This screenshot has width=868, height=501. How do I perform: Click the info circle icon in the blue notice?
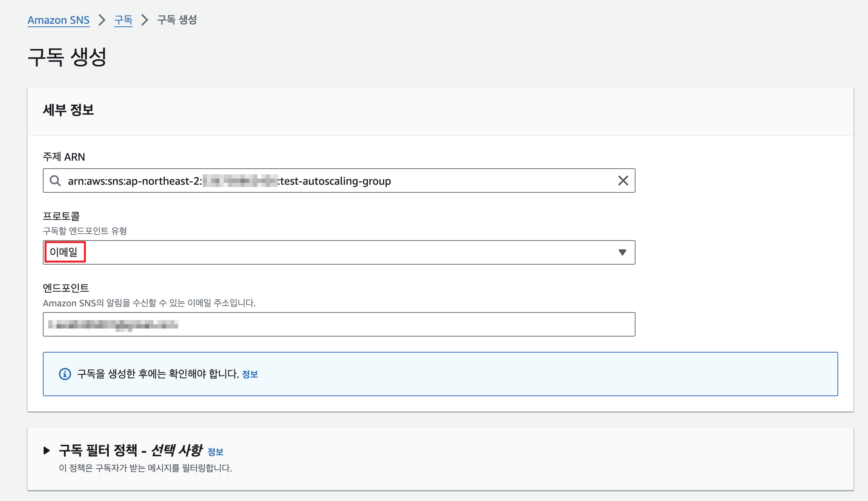pos(65,374)
